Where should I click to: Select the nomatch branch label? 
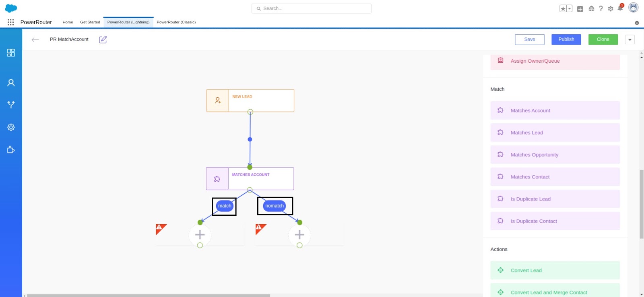(275, 206)
